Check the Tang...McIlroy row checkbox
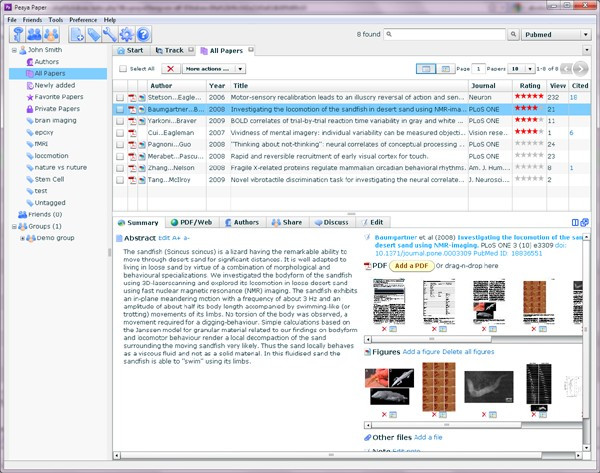600x473 pixels. (120, 180)
